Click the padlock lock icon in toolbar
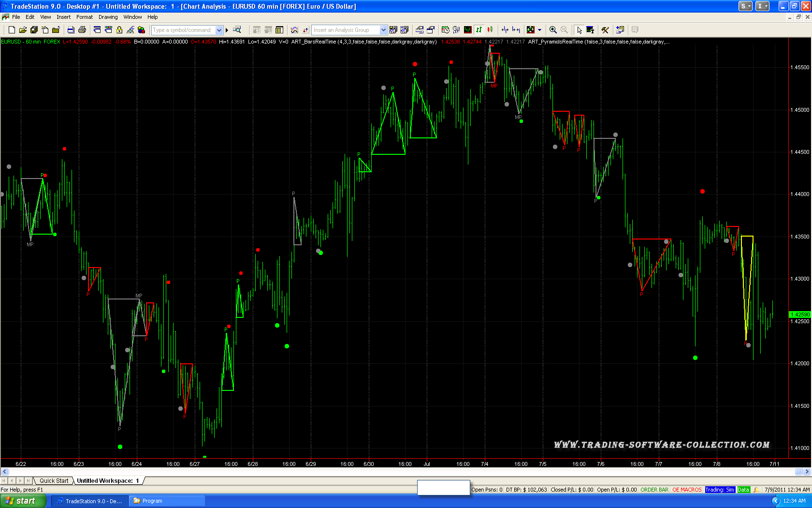Image resolution: width=812 pixels, height=508 pixels. click(x=119, y=30)
